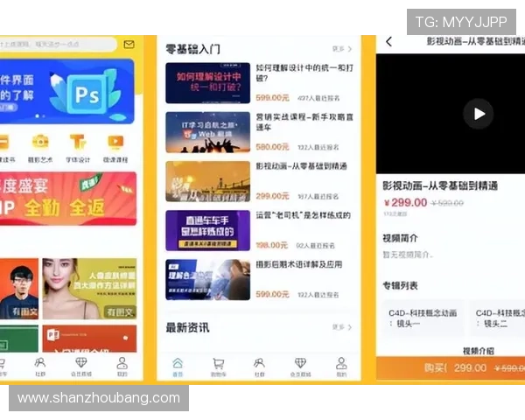Tap the 会员商城 diamond icon in middle screen
This screenshot has height=420, width=525.
[x=300, y=364]
